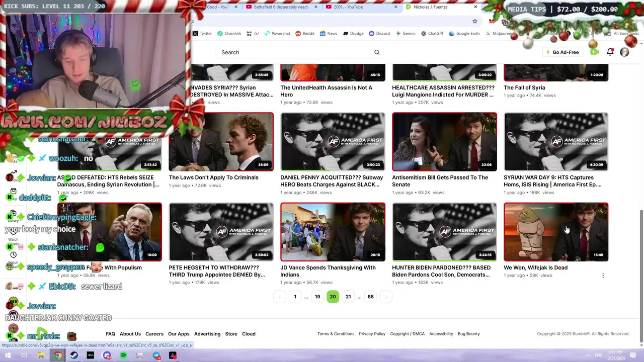Open We Won, Wifejak is Dead thumbnail
The height and width of the screenshot is (362, 644).
click(556, 232)
